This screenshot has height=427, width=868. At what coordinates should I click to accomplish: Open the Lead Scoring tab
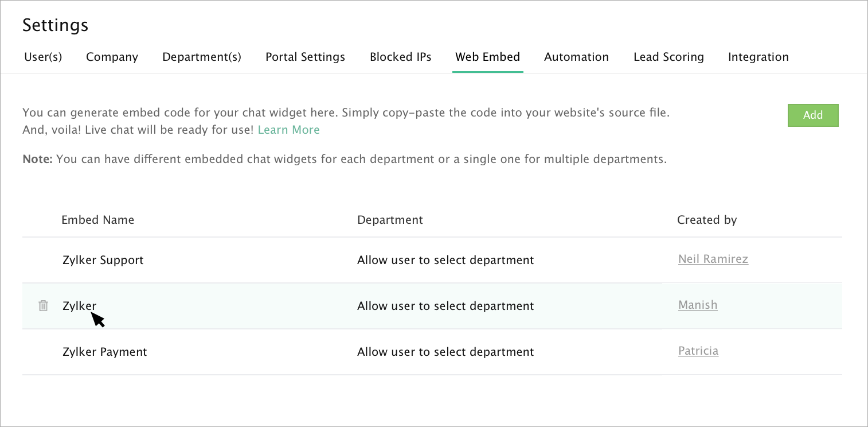[668, 57]
